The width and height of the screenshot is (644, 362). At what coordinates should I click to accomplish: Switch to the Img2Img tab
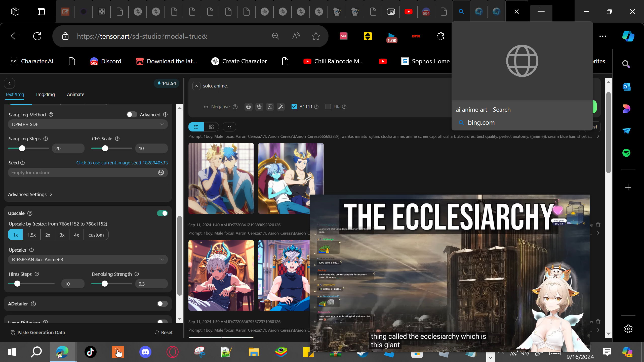46,95
